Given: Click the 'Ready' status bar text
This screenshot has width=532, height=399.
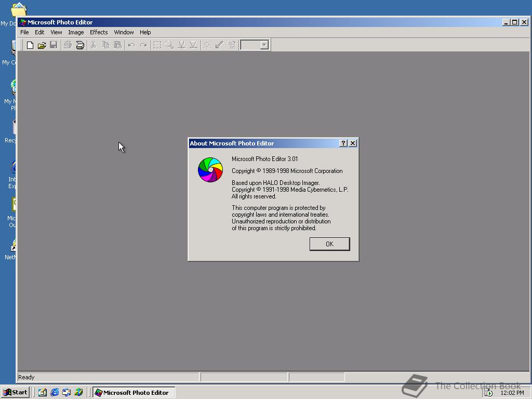Looking at the screenshot, I should pyautogui.click(x=26, y=377).
